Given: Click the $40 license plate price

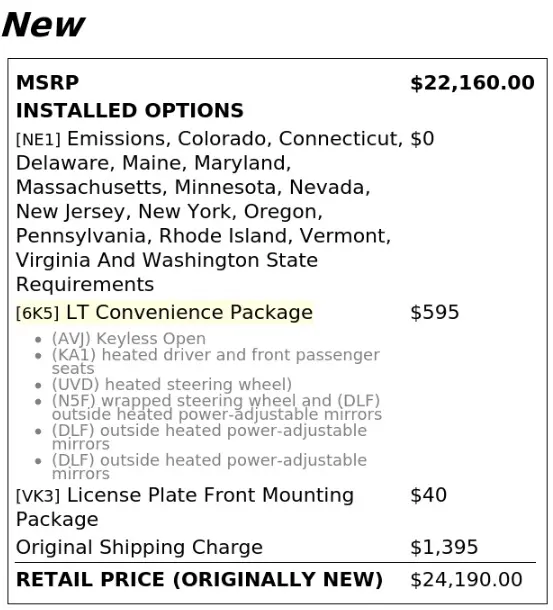Looking at the screenshot, I should pos(428,495).
